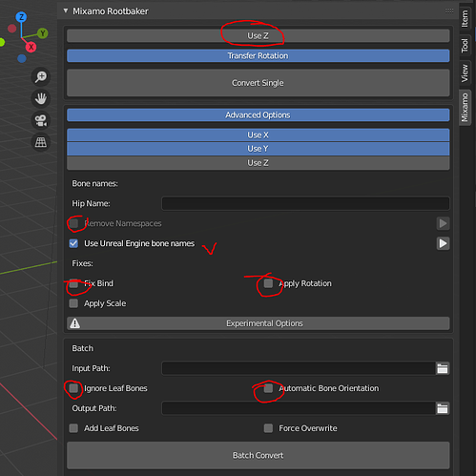This screenshot has width=476, height=476.
Task: Click the pan hand viewport icon
Action: coord(41,98)
